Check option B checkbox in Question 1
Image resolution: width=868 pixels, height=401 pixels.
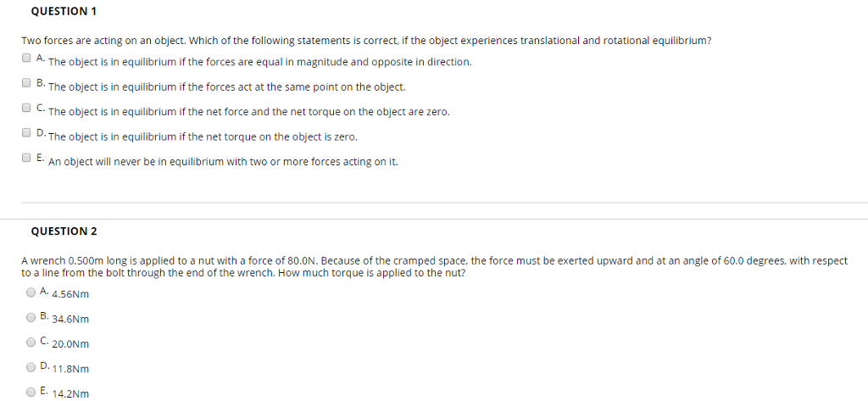pyautogui.click(x=26, y=83)
